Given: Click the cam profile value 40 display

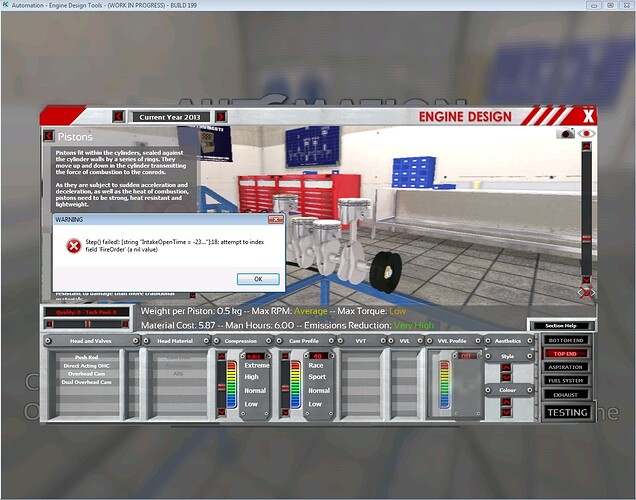Looking at the screenshot, I should point(318,356).
